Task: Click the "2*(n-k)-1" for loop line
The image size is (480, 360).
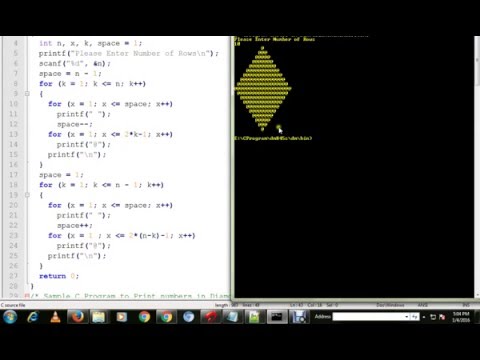Action: 121,236
